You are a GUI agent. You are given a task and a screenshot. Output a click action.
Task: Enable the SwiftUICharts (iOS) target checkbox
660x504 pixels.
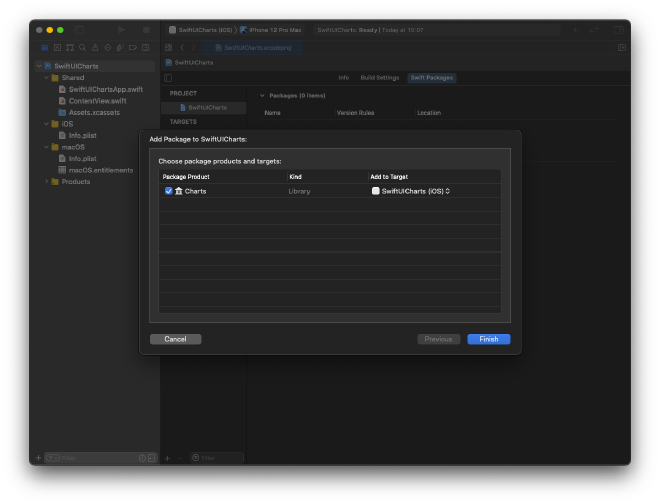(376, 190)
